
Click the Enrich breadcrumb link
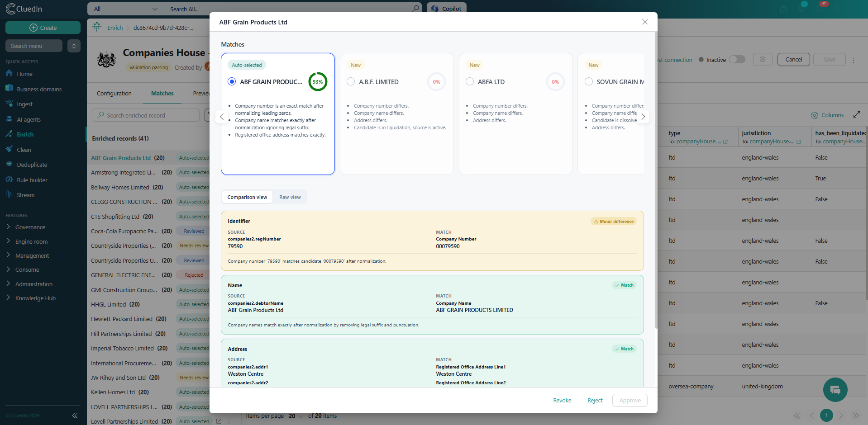pos(115,28)
